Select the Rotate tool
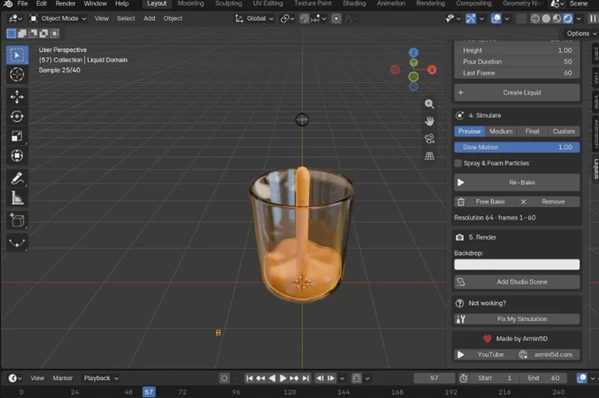 point(17,116)
